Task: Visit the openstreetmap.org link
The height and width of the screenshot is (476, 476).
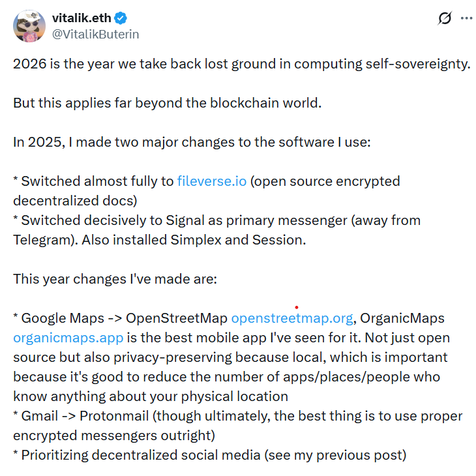Action: point(292,318)
